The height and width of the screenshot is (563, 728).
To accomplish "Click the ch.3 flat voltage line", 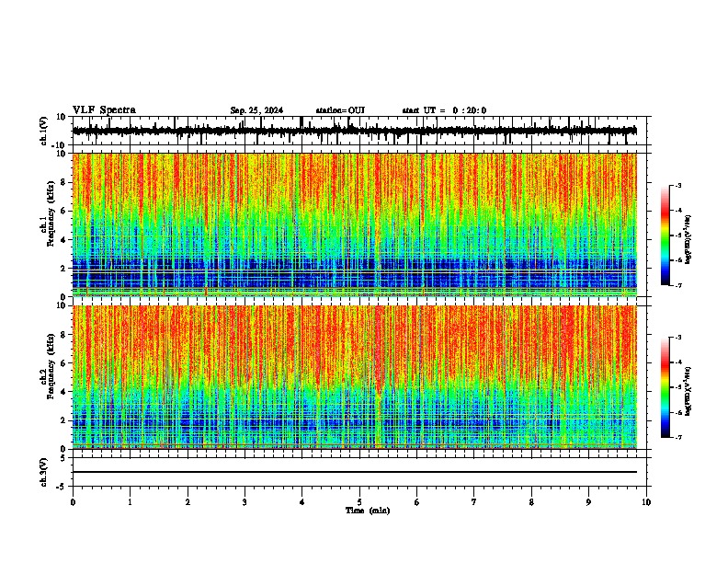I will coord(355,472).
